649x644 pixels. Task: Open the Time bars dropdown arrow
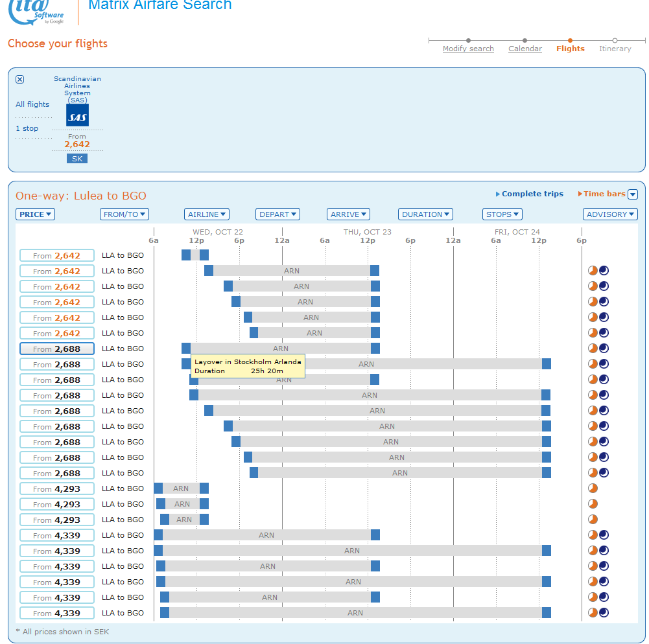pyautogui.click(x=632, y=194)
